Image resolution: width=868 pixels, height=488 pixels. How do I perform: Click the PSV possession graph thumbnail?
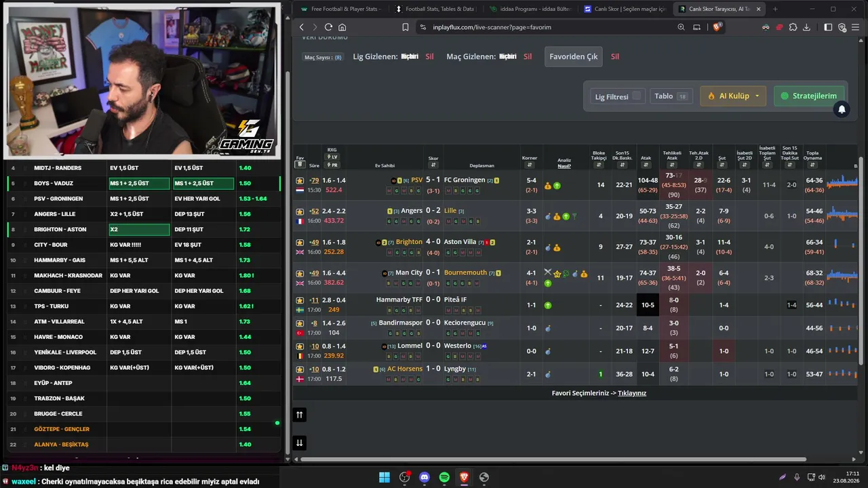(843, 180)
